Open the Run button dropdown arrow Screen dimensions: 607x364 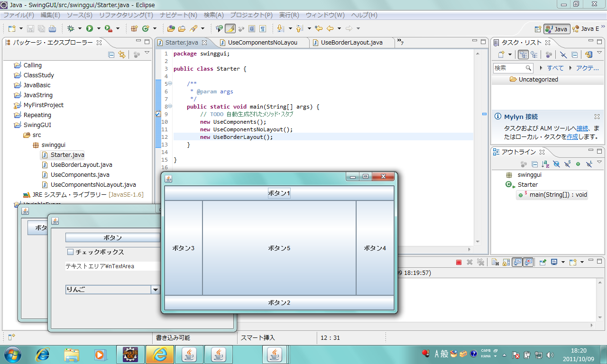click(x=99, y=29)
